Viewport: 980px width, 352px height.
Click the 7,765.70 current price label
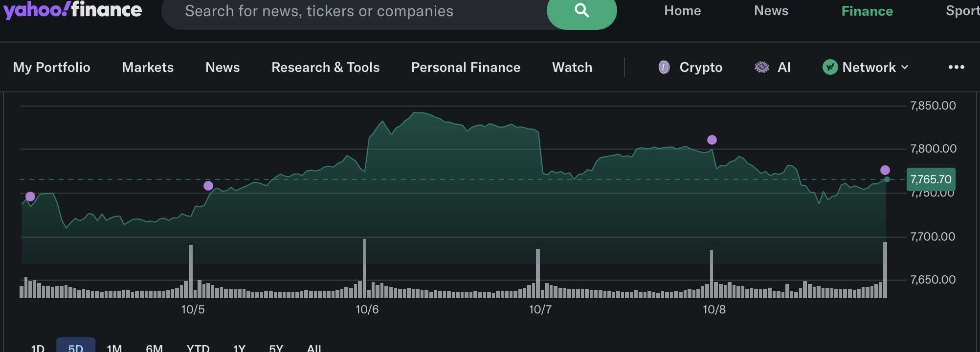pyautogui.click(x=931, y=179)
